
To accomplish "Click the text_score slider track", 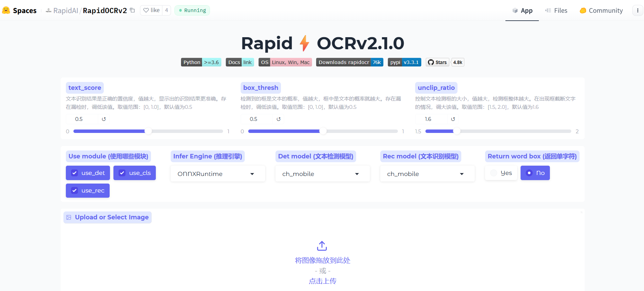I will tap(148, 131).
